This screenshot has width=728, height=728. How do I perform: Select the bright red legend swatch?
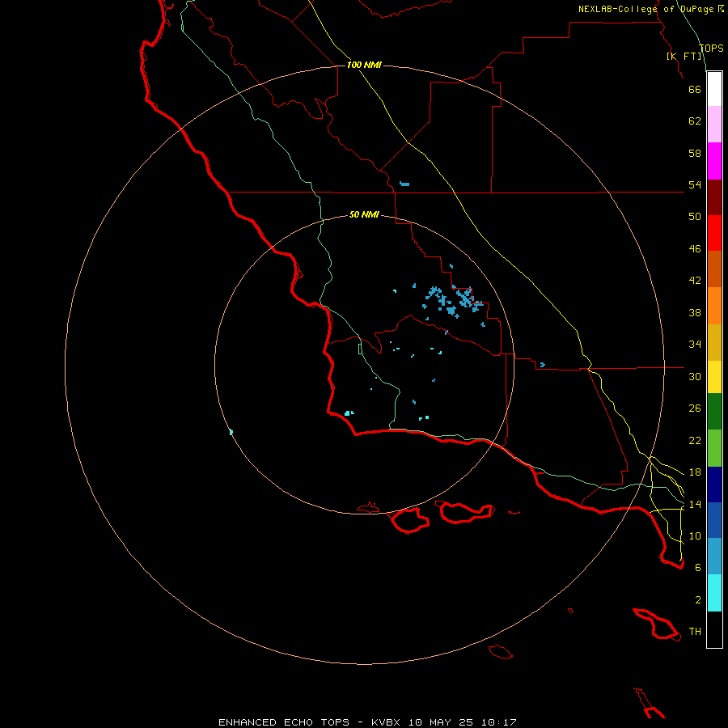click(x=714, y=233)
